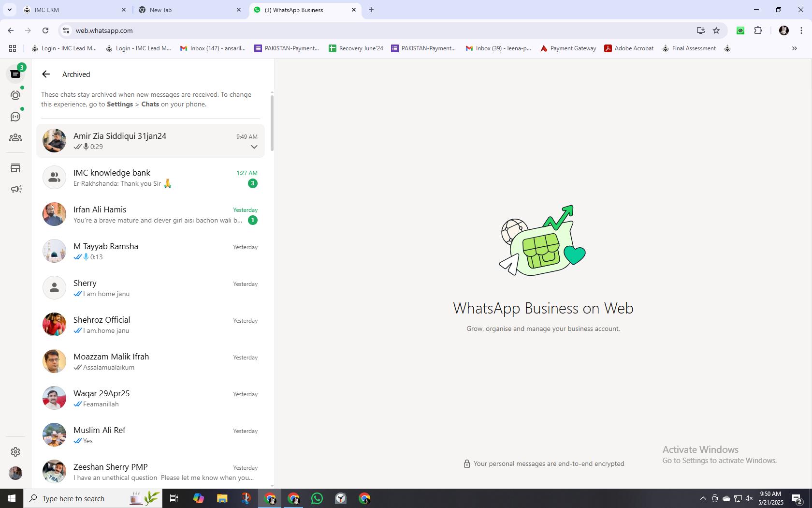
Task: Click the unread badge on IMC knowledge bank
Action: (x=252, y=183)
